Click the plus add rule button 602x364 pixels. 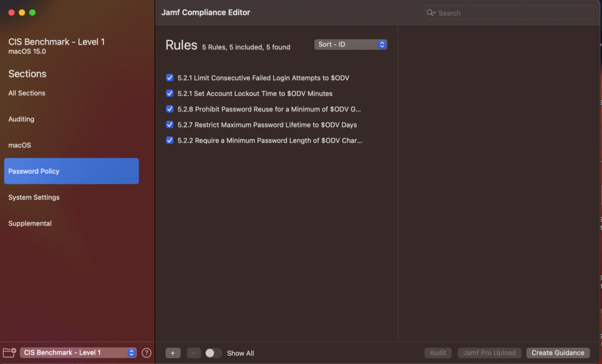point(173,353)
